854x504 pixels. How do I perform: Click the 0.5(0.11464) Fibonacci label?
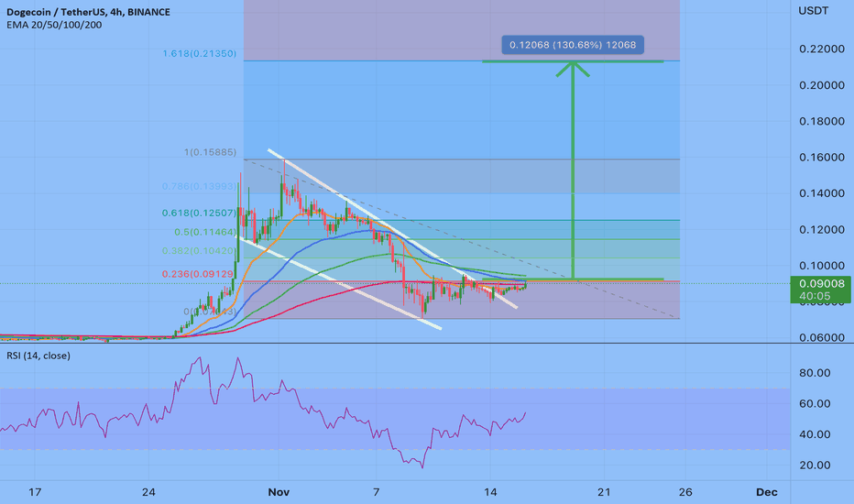point(209,232)
